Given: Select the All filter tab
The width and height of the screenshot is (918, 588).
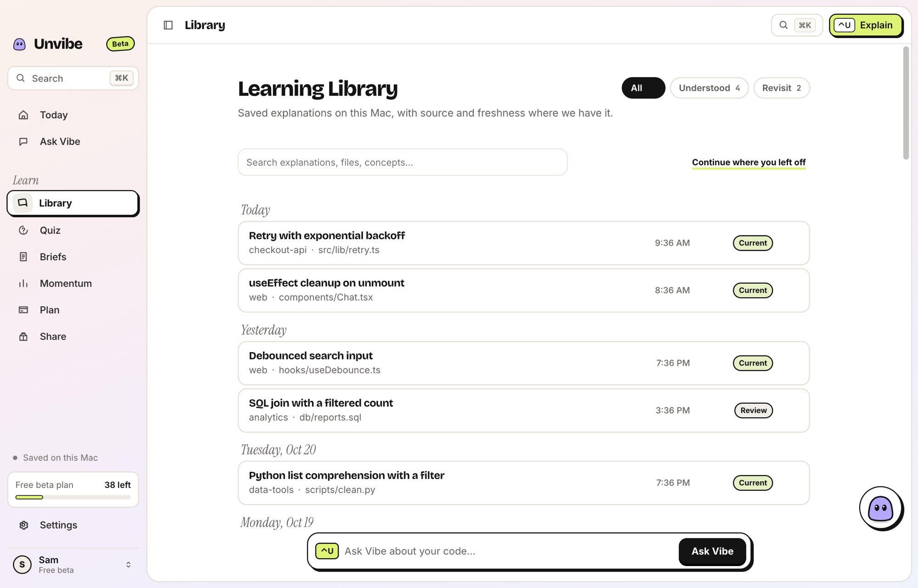Looking at the screenshot, I should click(643, 88).
